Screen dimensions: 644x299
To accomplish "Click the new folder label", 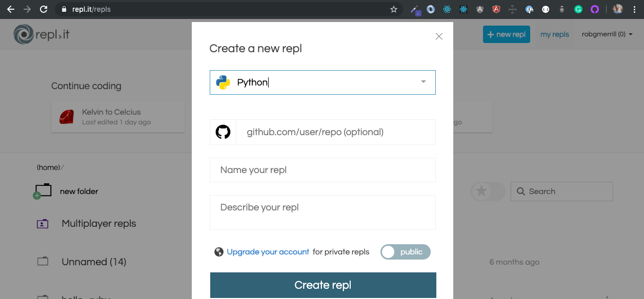I will pos(79,191).
